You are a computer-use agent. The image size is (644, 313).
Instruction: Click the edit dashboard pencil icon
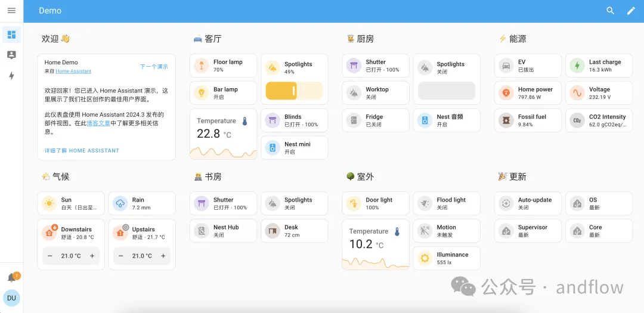pyautogui.click(x=631, y=11)
